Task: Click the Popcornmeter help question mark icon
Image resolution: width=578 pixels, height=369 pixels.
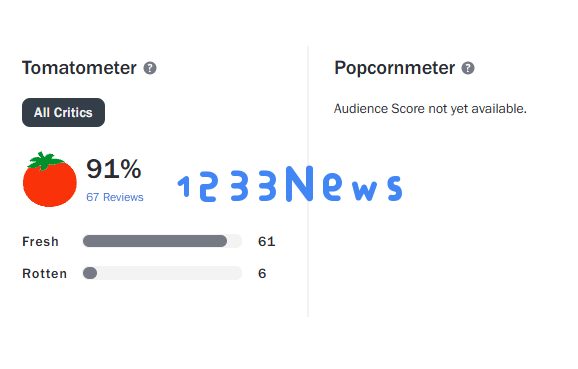Action: [468, 68]
